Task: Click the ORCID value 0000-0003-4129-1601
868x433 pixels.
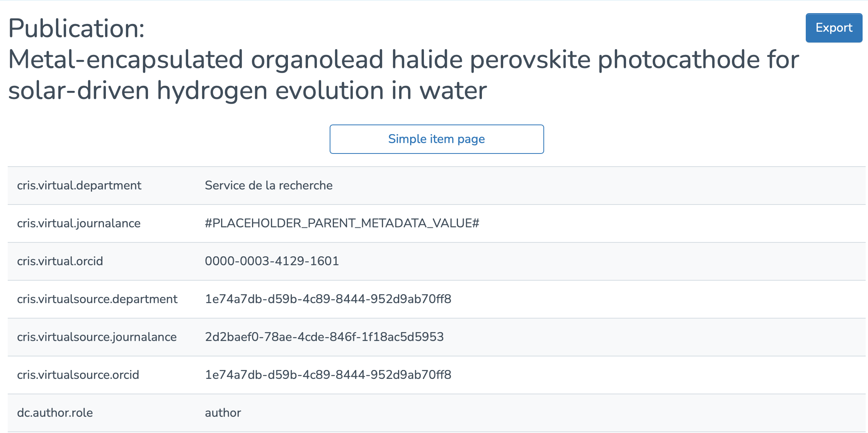Action: click(x=272, y=261)
